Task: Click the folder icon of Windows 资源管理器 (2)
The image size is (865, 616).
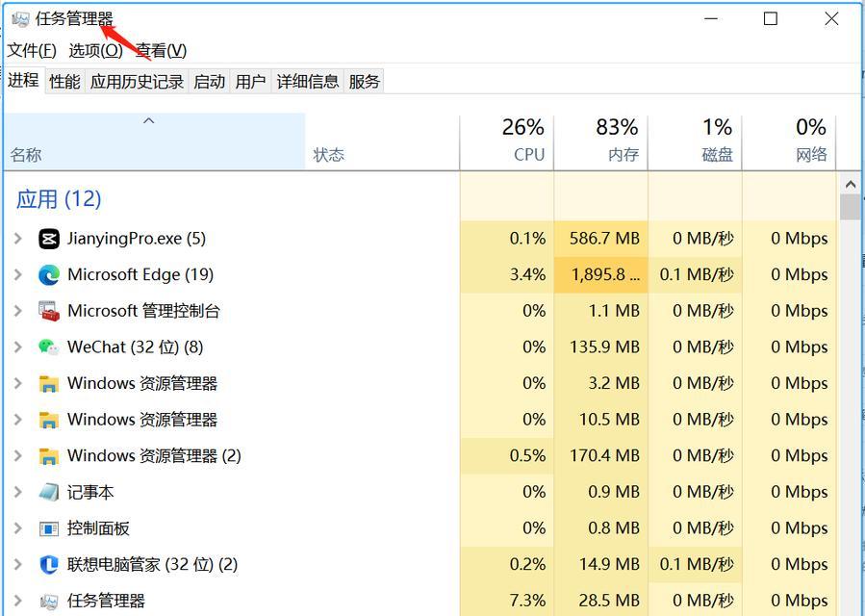Action: pos(48,456)
